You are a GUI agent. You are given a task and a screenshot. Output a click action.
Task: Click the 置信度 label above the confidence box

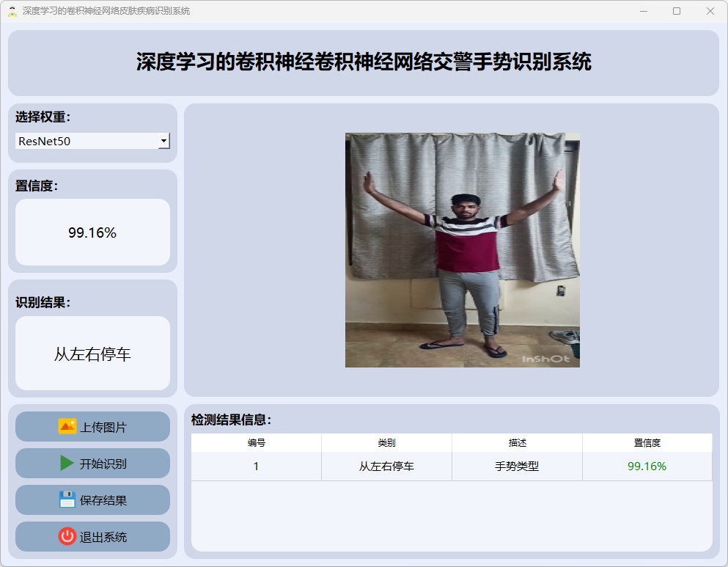37,186
